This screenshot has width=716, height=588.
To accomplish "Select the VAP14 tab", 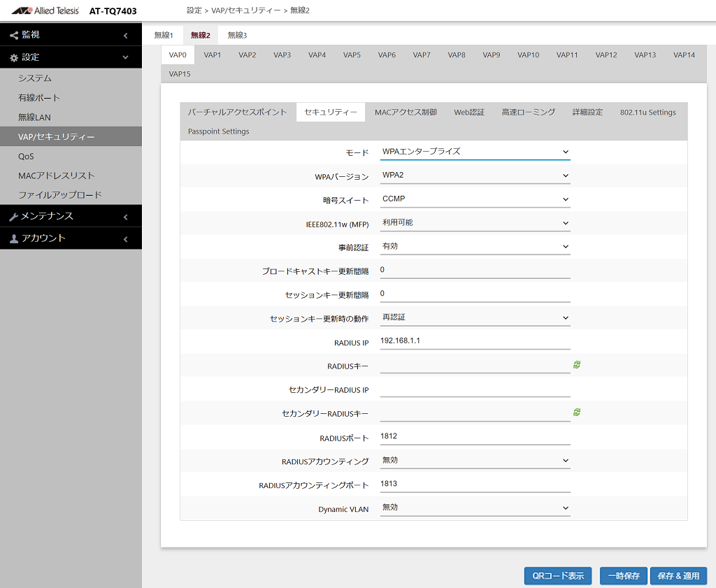I will click(684, 55).
